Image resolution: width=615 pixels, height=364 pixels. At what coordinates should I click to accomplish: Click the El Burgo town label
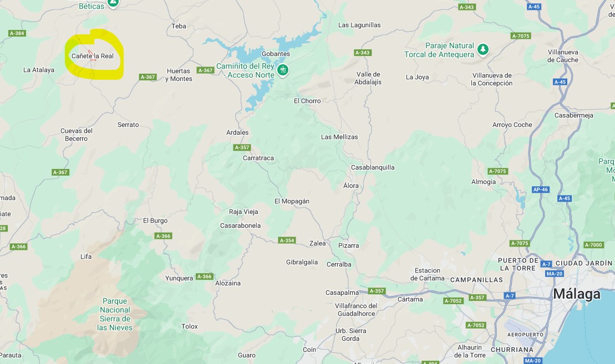[x=155, y=221]
